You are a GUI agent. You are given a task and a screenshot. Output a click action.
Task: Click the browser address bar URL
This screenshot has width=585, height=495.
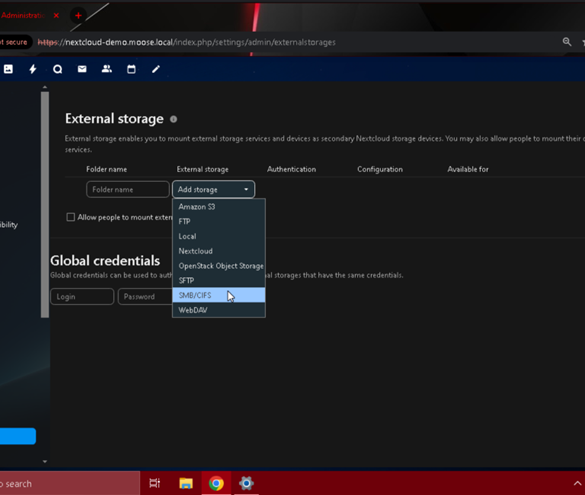click(187, 42)
